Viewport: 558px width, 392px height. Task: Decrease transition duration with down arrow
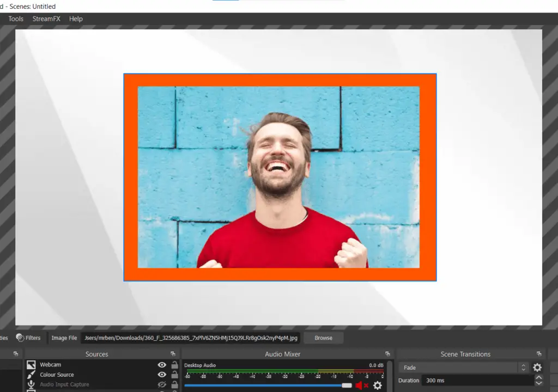coord(539,383)
